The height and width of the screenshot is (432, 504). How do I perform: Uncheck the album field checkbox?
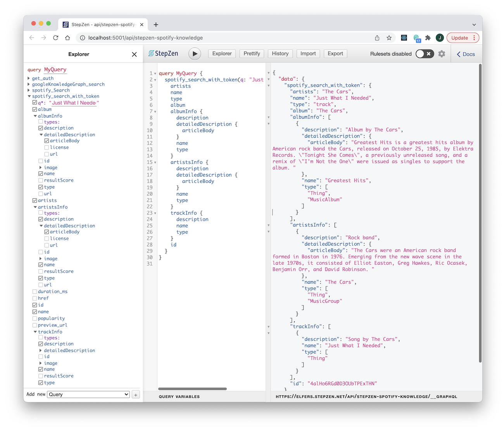point(35,109)
